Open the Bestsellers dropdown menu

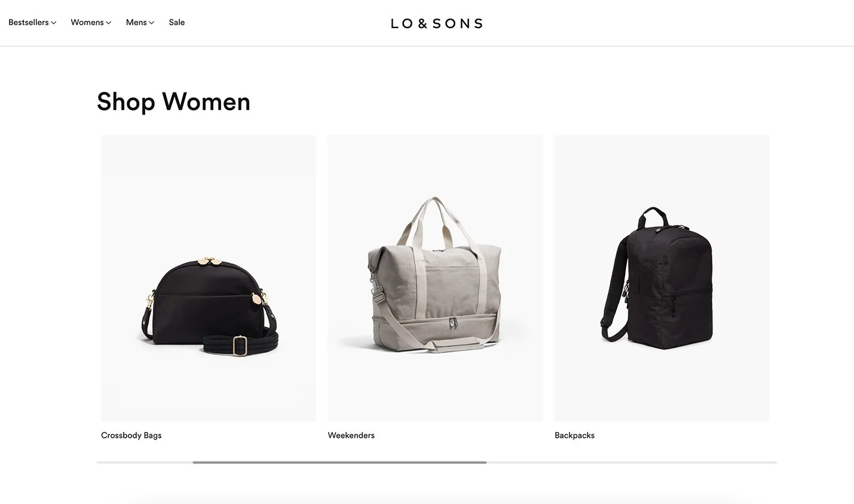tap(32, 22)
